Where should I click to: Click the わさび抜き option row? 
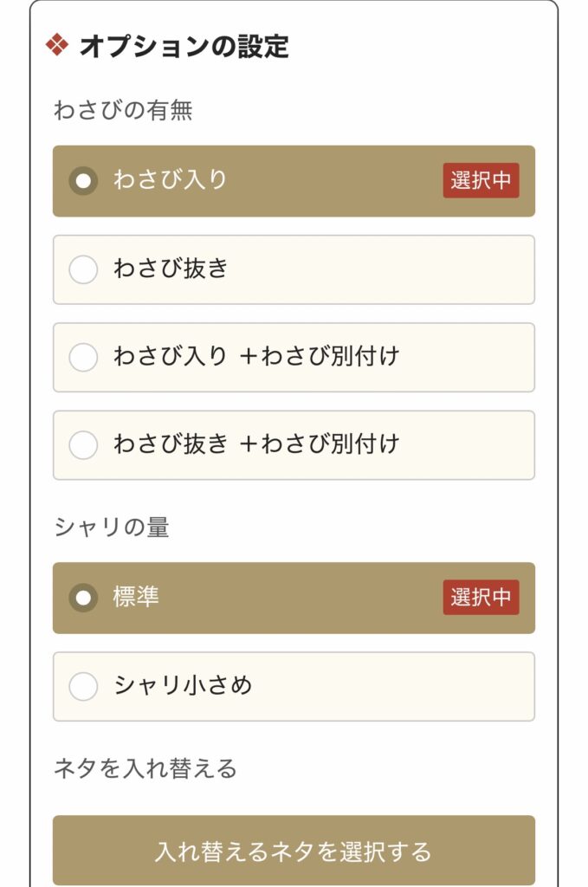point(294,270)
